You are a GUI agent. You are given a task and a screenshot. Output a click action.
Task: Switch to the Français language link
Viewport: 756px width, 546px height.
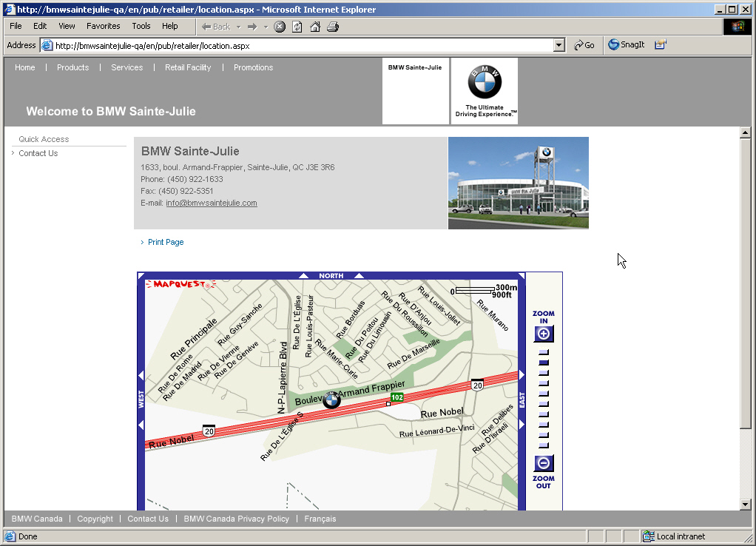tap(320, 519)
